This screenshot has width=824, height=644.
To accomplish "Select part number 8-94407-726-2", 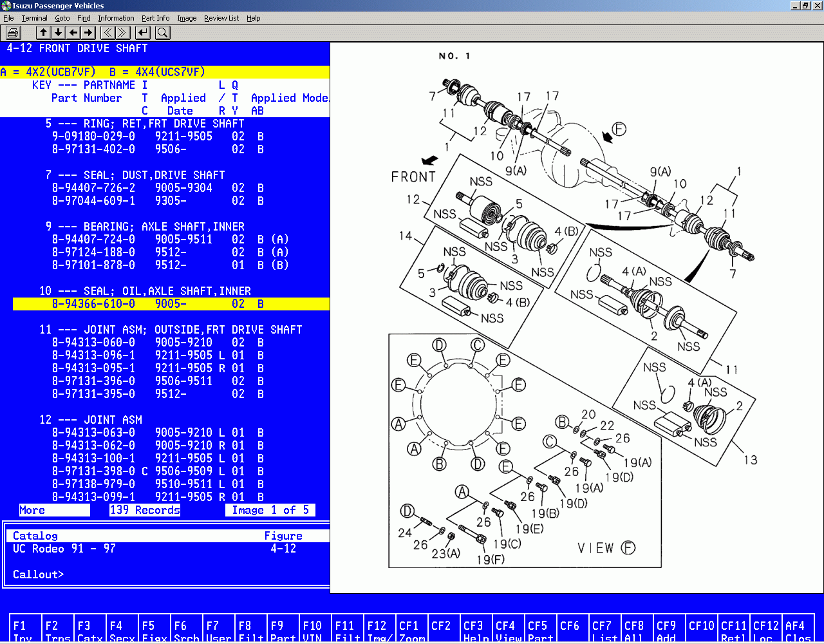I will pos(93,188).
